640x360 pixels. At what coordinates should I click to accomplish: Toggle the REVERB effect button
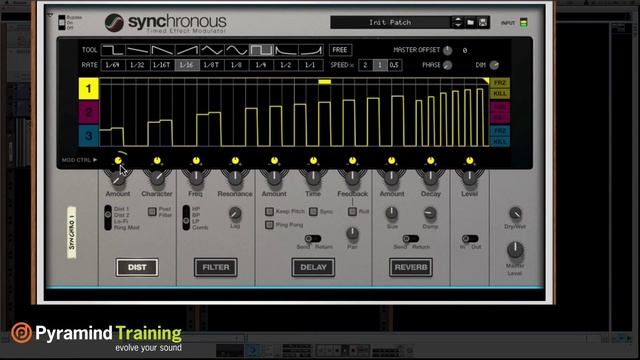tap(411, 267)
